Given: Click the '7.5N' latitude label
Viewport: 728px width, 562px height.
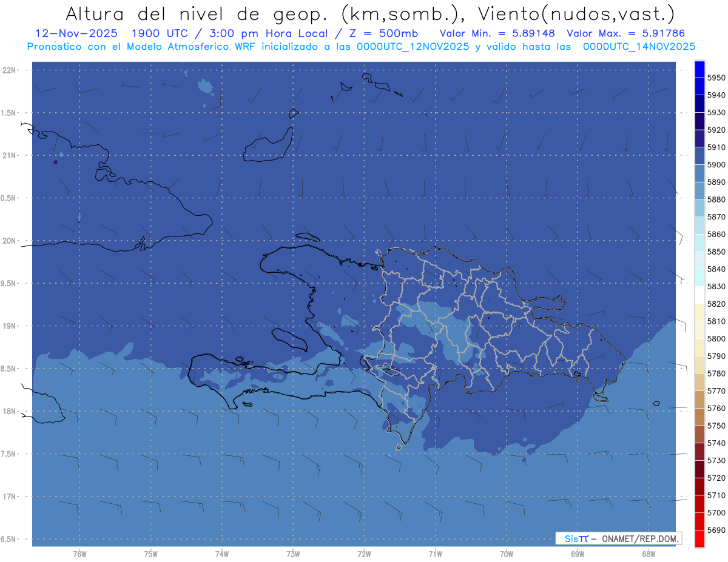Looking at the screenshot, I should pyautogui.click(x=9, y=454).
